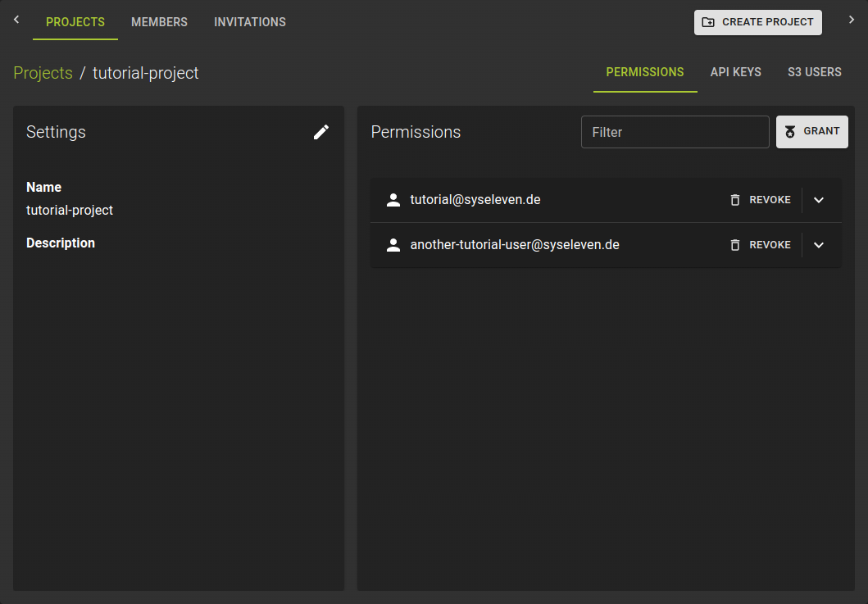This screenshot has width=868, height=604.
Task: Click the trash icon beside another-tutorial-user@syseleven.de
Action: [x=734, y=244]
